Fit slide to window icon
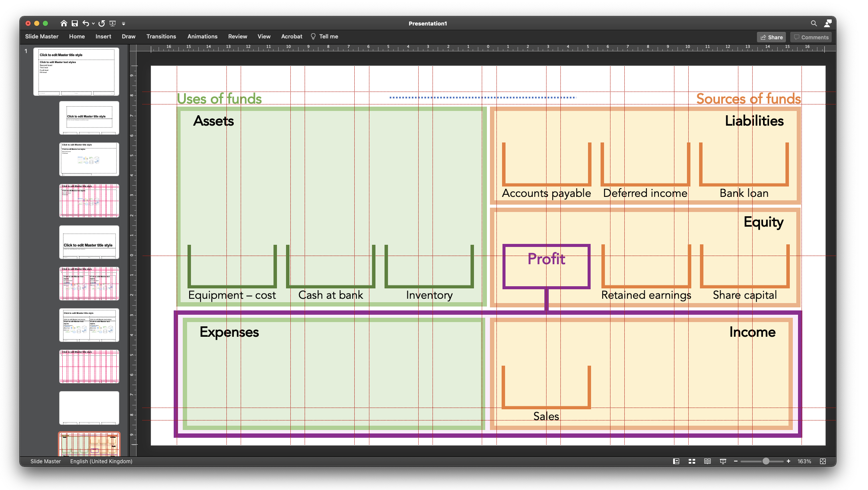 (823, 461)
